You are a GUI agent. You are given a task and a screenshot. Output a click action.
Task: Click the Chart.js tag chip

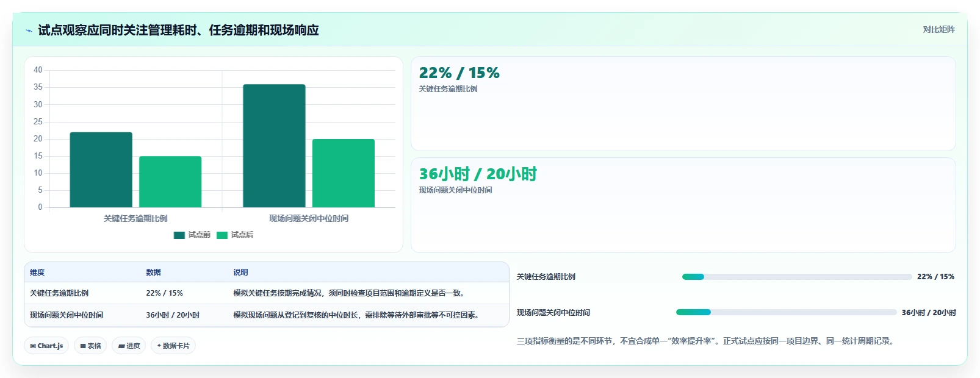[46, 346]
